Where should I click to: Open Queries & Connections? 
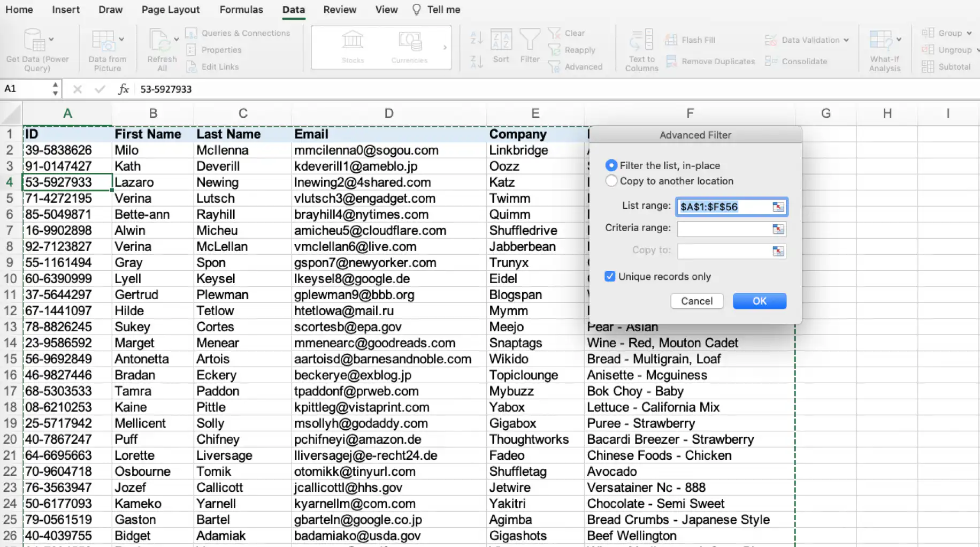click(x=238, y=33)
